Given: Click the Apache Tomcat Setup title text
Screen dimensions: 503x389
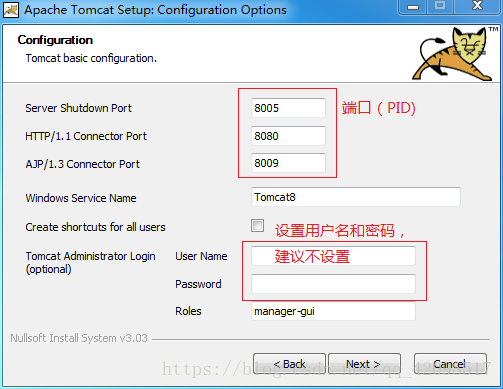Looking at the screenshot, I should tap(155, 10).
